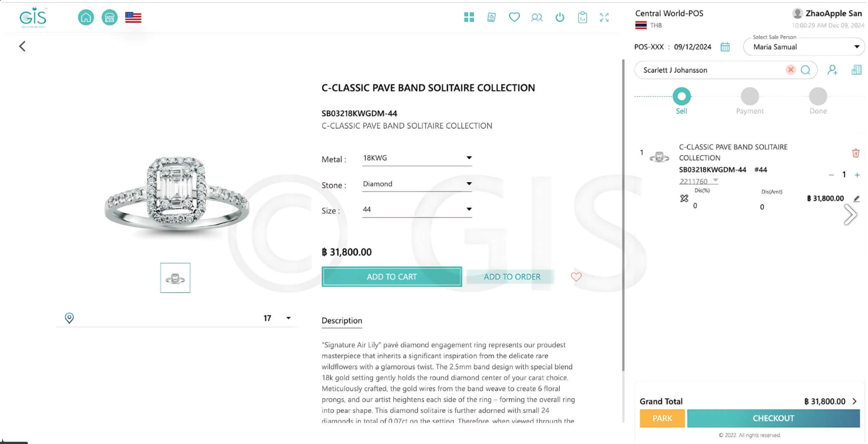The image size is (868, 444).
Task: Click the home icon in top bar
Action: [x=86, y=18]
